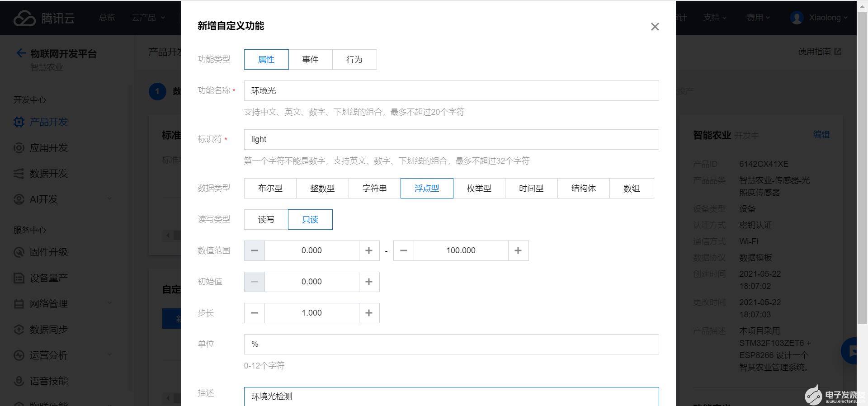Click the 网络管理 sidebar icon
Viewport: 868px width, 406px height.
(19, 304)
